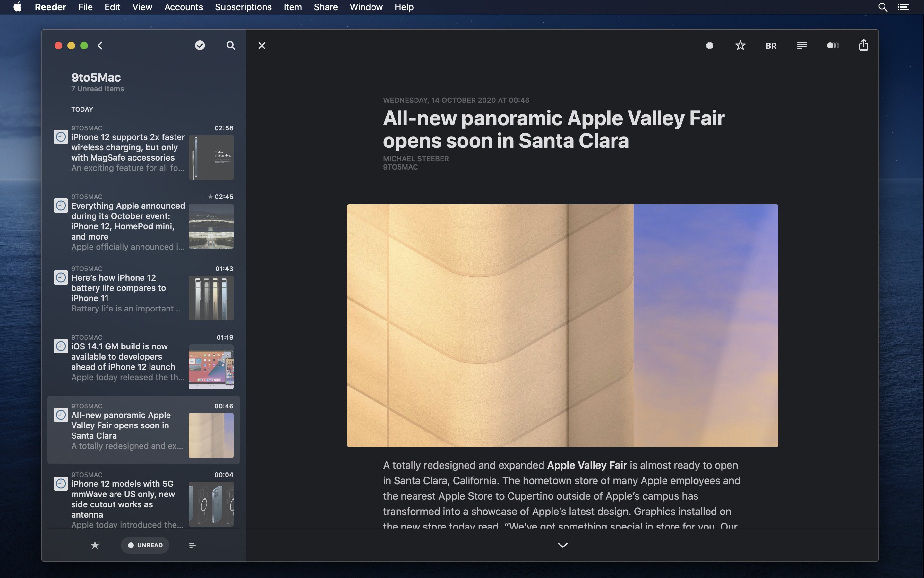Click the clock icon beside the Apple Valley Fair item
924x578 pixels.
[61, 415]
